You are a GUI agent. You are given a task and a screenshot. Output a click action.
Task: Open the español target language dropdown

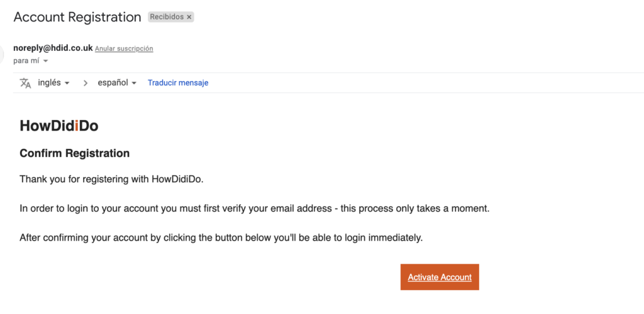[117, 83]
